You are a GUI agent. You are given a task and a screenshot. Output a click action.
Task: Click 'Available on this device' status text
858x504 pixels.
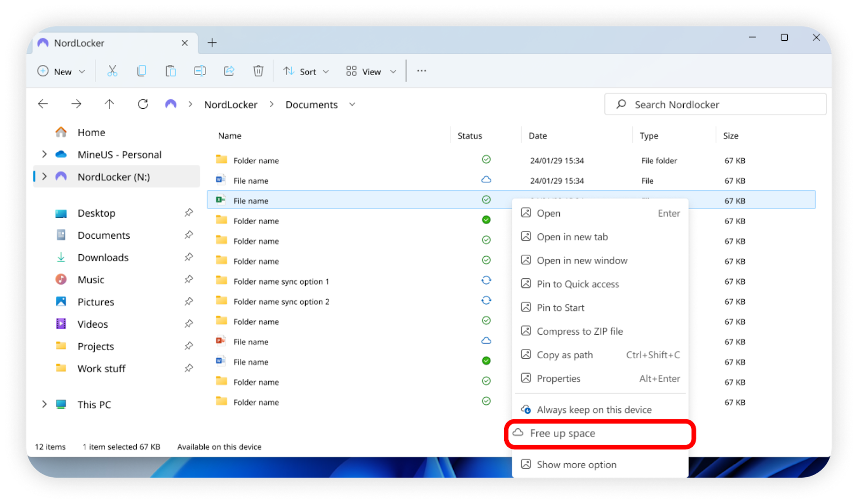click(x=219, y=447)
